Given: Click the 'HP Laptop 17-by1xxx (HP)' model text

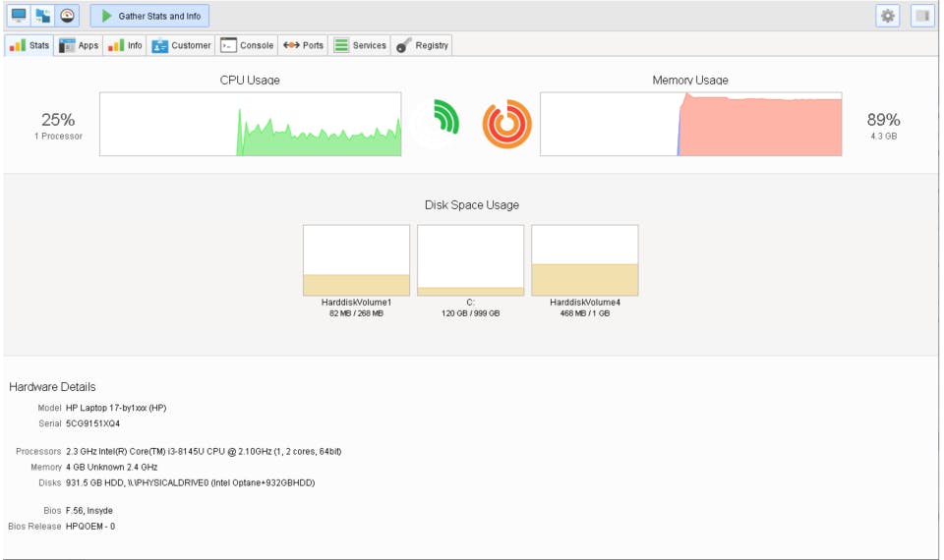Looking at the screenshot, I should click(x=116, y=408).
